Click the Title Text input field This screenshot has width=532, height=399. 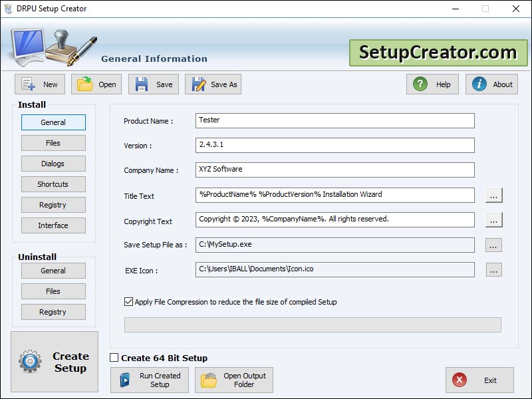(x=335, y=195)
